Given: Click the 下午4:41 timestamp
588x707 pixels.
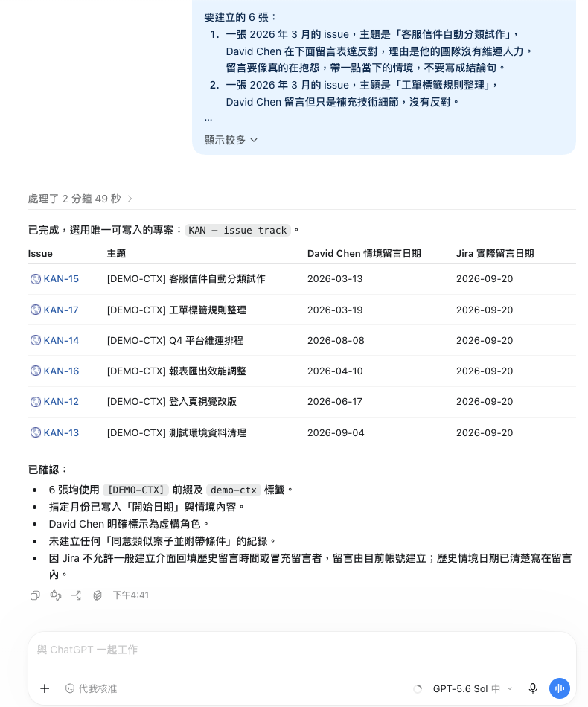Looking at the screenshot, I should (x=131, y=595).
